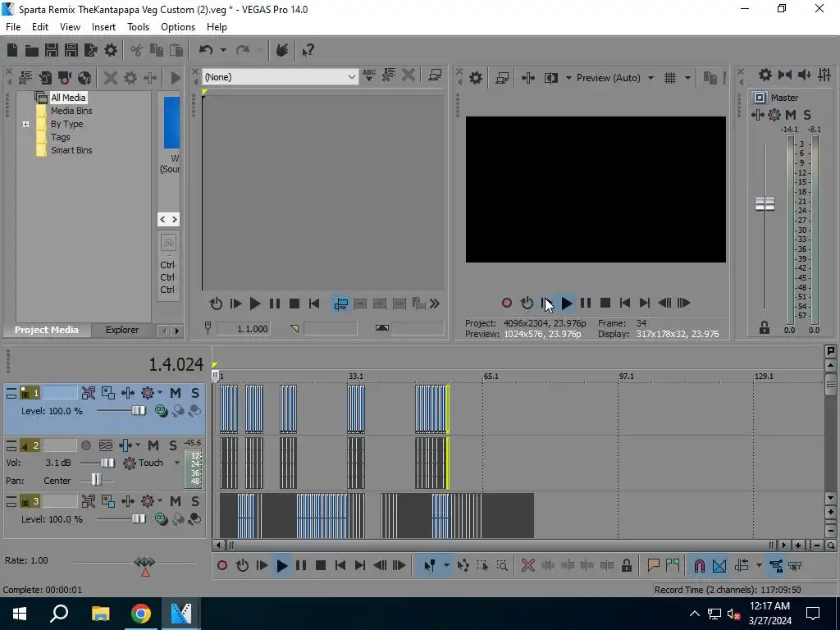840x630 pixels.
Task: Insert marker icon in timeline toolbar
Action: [653, 566]
